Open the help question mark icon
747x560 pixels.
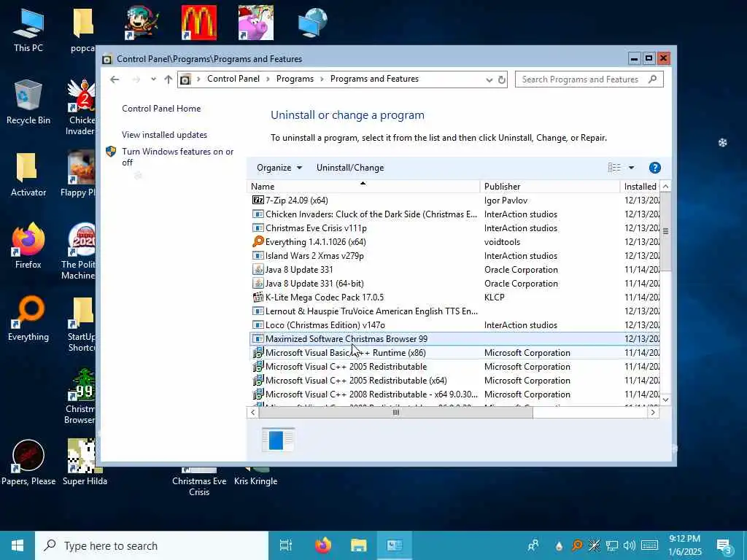(655, 168)
